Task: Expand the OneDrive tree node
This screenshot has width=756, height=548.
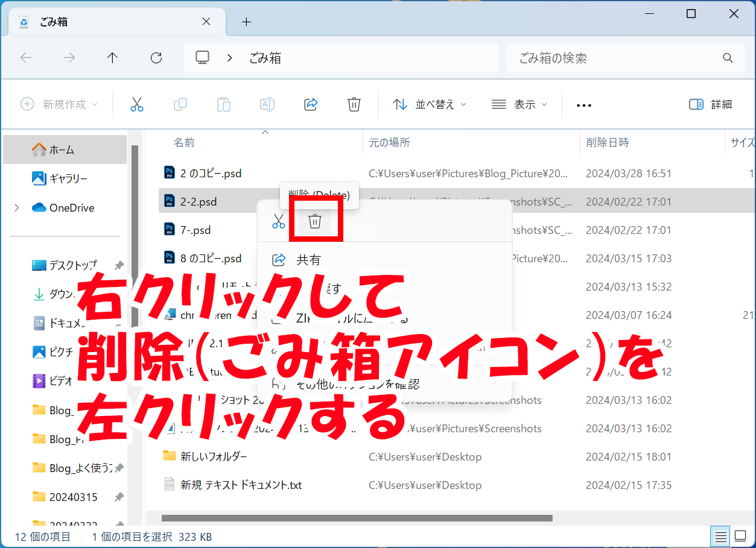Action: (16, 208)
